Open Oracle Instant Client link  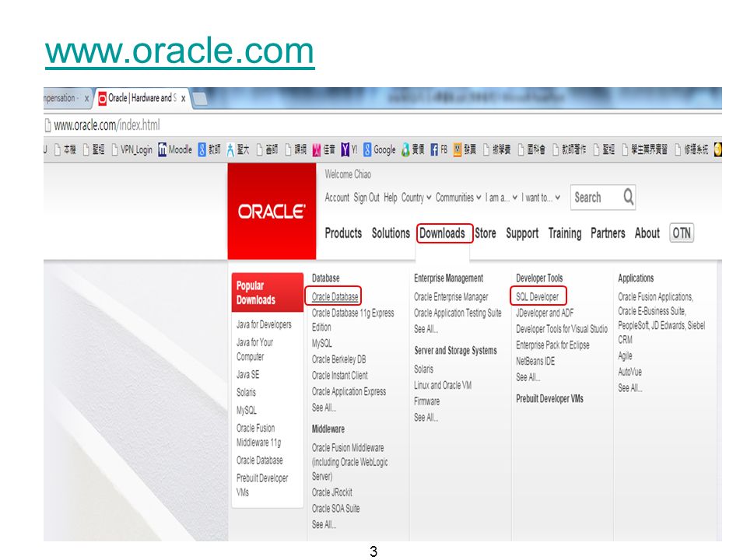(340, 376)
